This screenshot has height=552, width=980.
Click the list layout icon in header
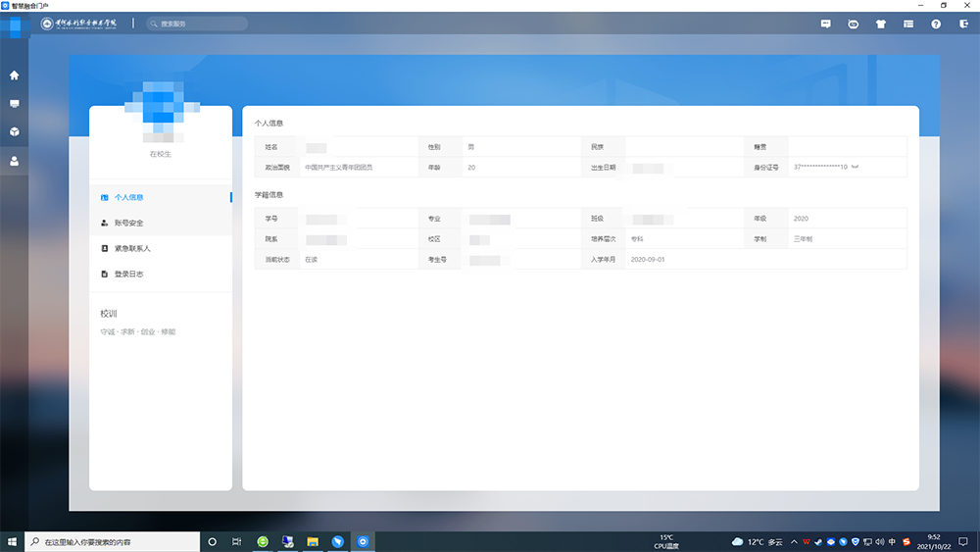(908, 24)
